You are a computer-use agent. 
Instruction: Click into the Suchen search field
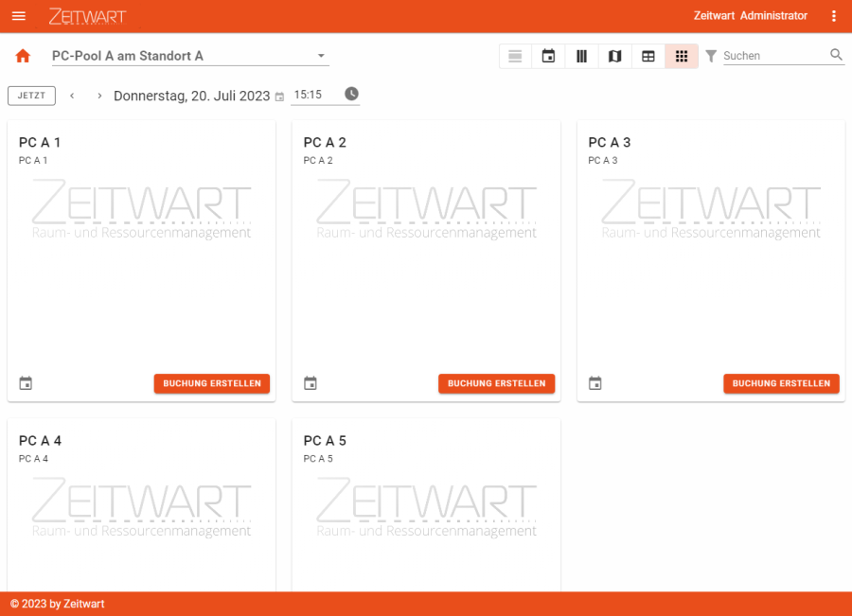coord(772,56)
